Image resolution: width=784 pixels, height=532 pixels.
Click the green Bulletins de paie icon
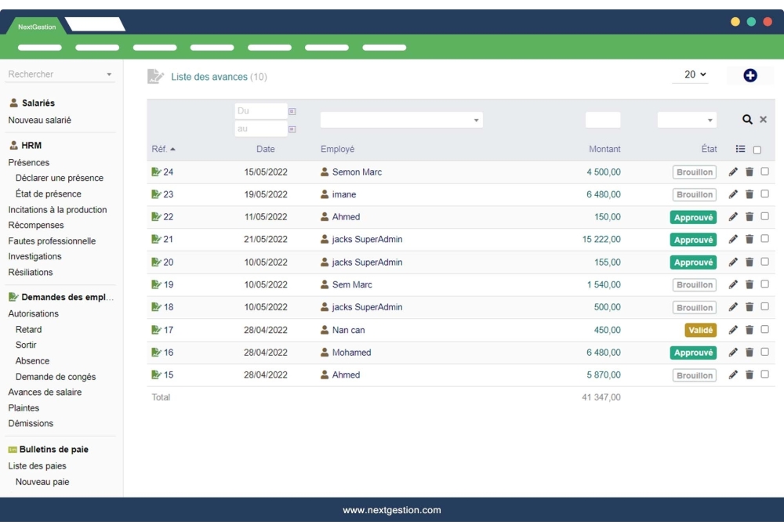(x=13, y=449)
